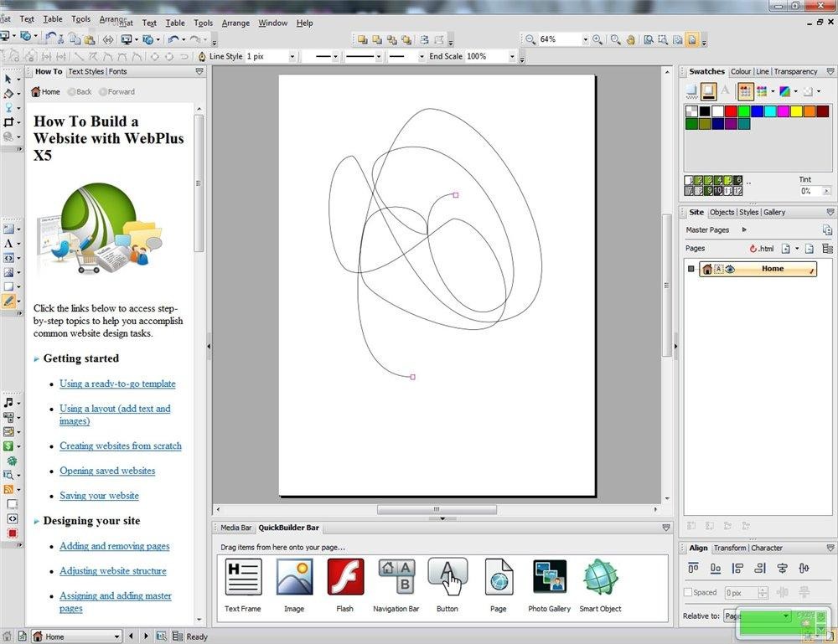Open the zoom percentage 64% dropdown
This screenshot has width=838, height=644.
pos(585,39)
